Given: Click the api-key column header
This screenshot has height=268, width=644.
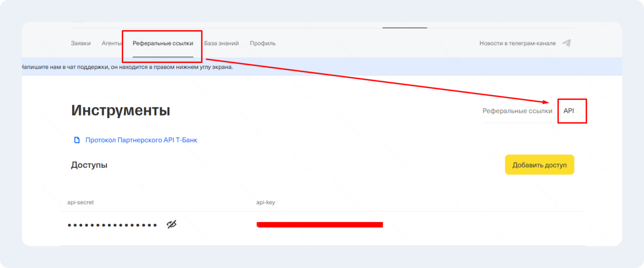Looking at the screenshot, I should click(266, 202).
